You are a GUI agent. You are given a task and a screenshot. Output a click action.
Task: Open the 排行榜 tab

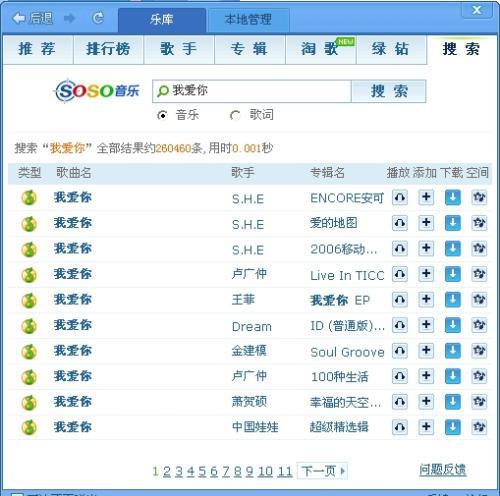[108, 49]
